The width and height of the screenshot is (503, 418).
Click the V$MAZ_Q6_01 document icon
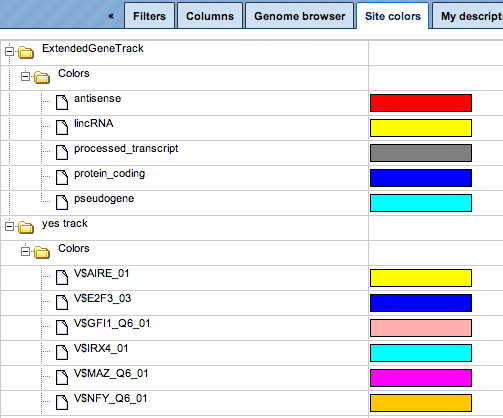coord(62,377)
